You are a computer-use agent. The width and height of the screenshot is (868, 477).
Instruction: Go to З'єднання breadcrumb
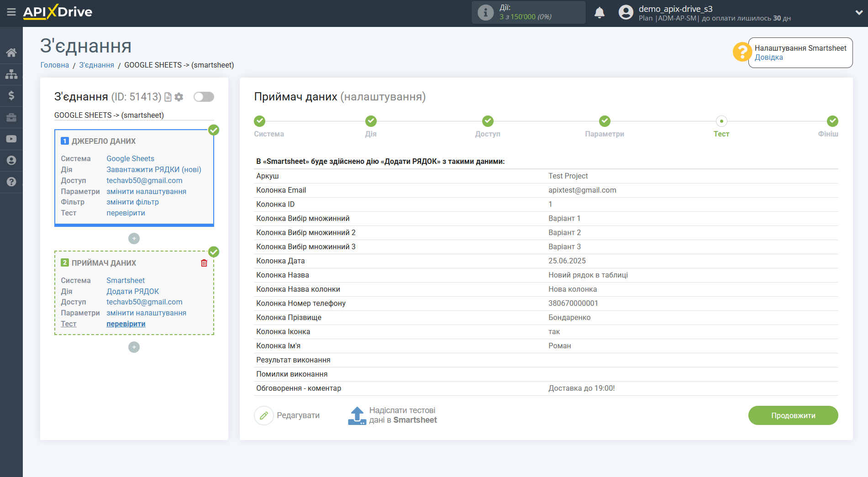[97, 65]
